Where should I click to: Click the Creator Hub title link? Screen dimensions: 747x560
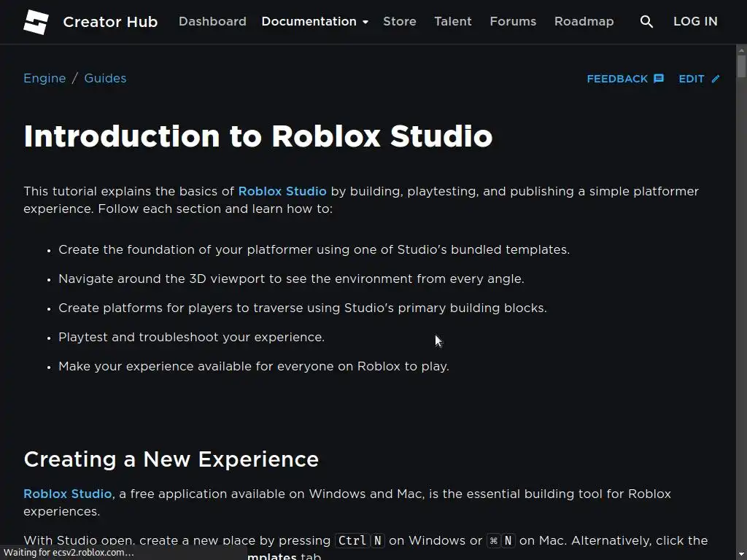click(110, 22)
